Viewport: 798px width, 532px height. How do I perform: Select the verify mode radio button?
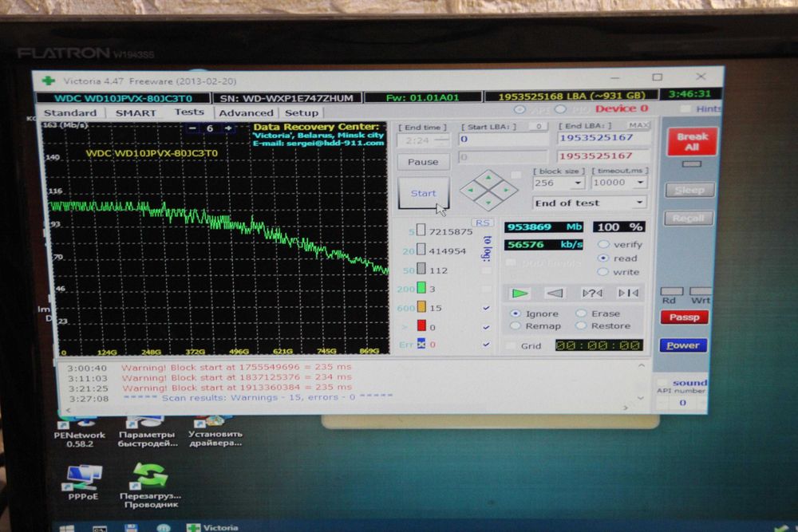click(603, 245)
